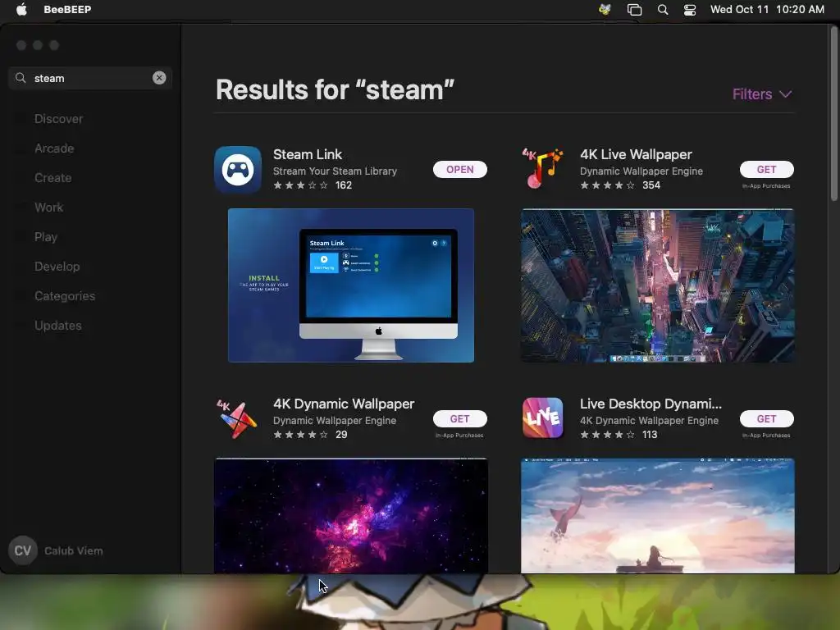Click "Results for steam" heading
The height and width of the screenshot is (630, 840).
point(335,90)
